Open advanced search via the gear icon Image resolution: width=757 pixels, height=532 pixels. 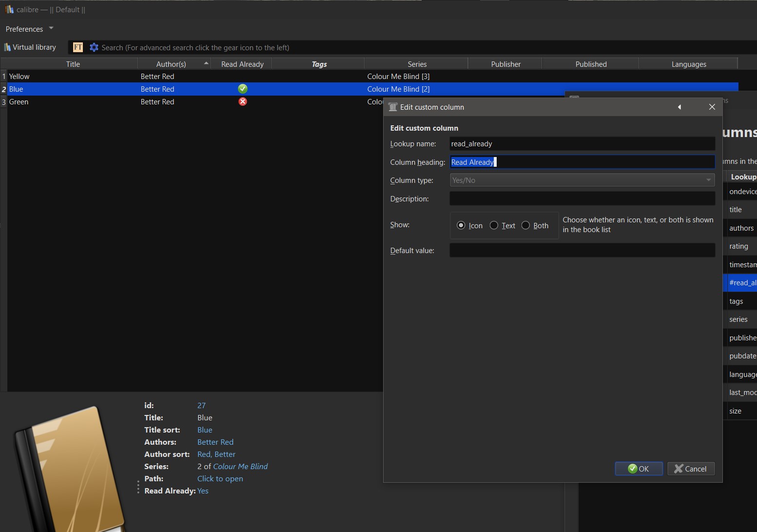pyautogui.click(x=94, y=47)
